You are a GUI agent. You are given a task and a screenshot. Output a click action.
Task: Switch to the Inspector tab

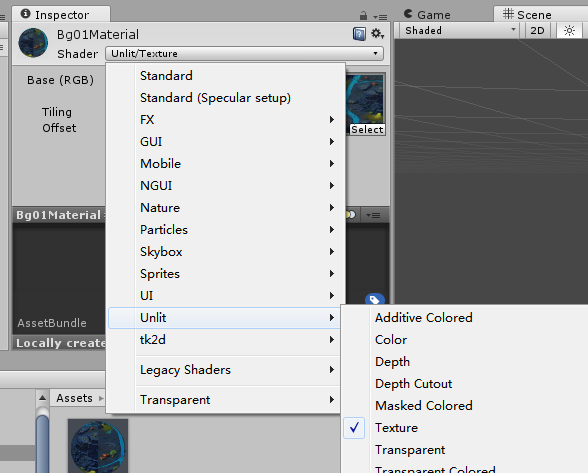tap(61, 15)
